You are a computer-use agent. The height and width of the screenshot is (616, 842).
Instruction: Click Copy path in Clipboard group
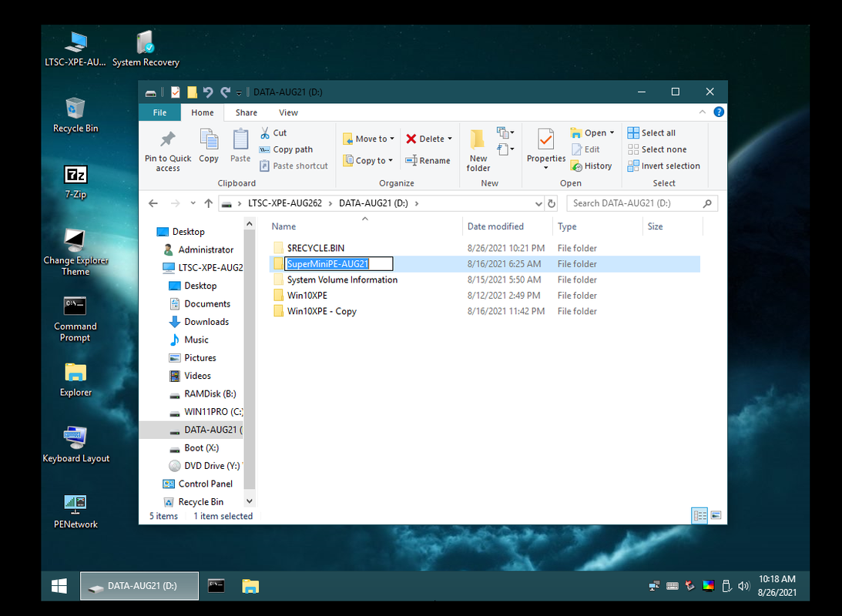[x=286, y=149]
